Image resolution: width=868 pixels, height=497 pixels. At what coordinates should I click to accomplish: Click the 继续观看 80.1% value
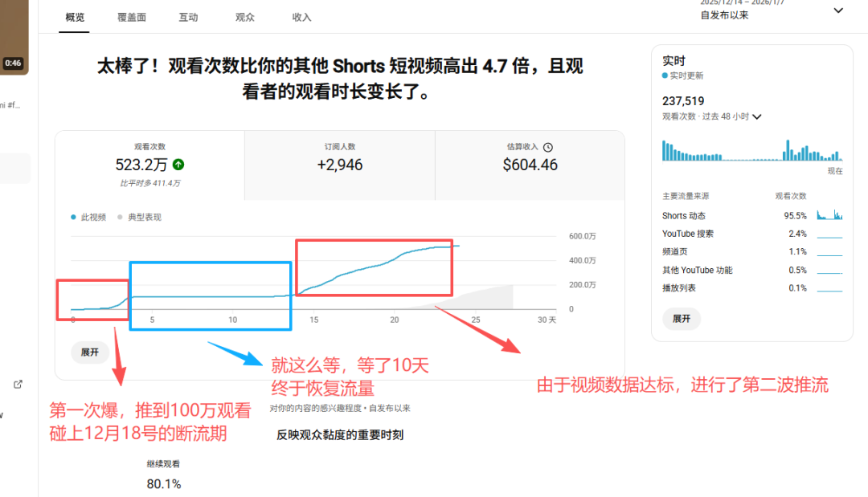pos(164,484)
